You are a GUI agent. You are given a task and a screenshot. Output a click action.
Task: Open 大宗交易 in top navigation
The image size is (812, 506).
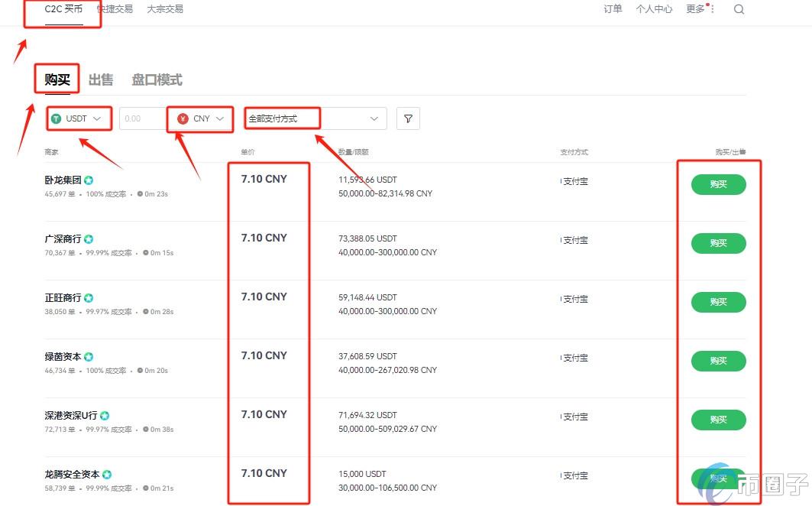(x=165, y=9)
